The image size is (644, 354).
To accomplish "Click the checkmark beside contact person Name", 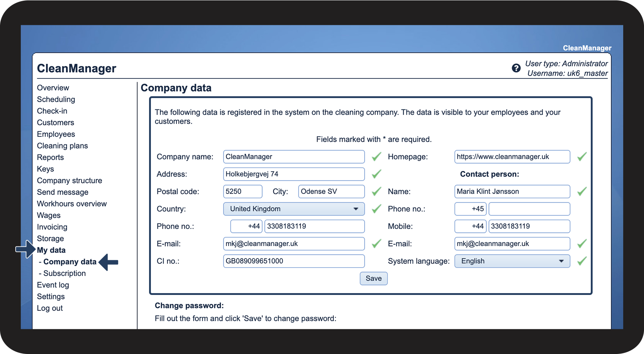I will 582,191.
